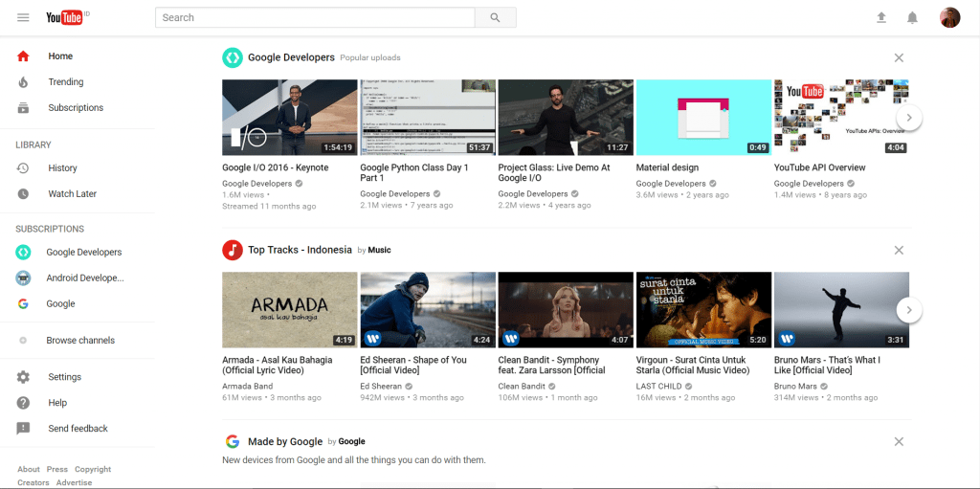Open the hamburger guide menu

[x=23, y=17]
